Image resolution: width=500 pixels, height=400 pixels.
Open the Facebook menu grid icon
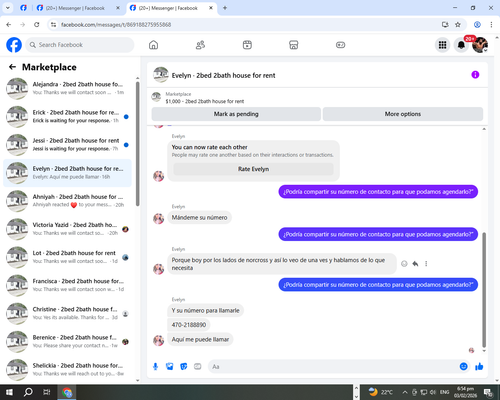pos(442,45)
